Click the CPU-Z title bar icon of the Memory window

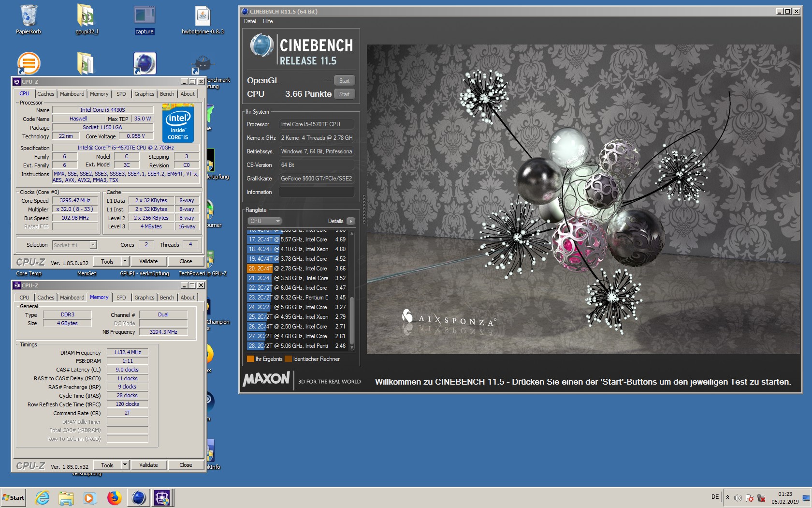click(17, 285)
